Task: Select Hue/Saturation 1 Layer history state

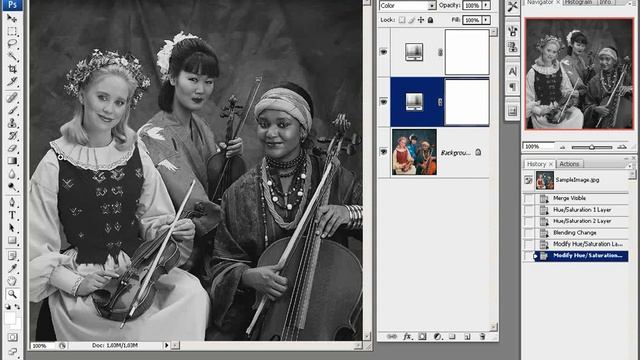Action: click(x=581, y=210)
